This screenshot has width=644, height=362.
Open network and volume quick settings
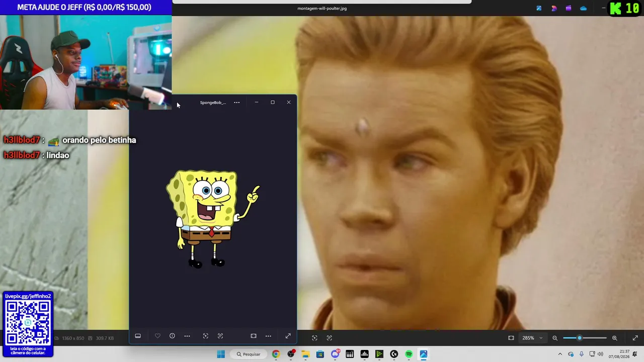coord(596,354)
